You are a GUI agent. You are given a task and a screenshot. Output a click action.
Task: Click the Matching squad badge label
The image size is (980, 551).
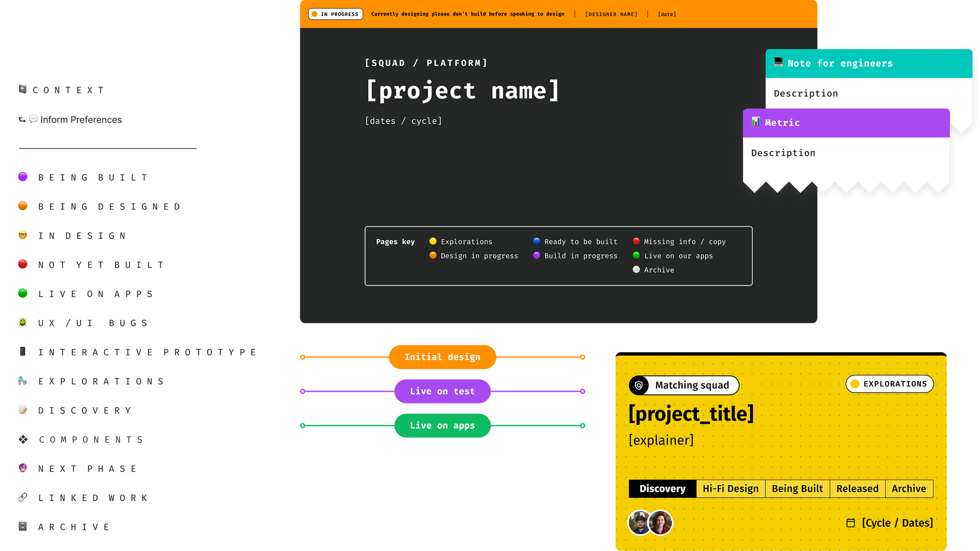(x=692, y=385)
